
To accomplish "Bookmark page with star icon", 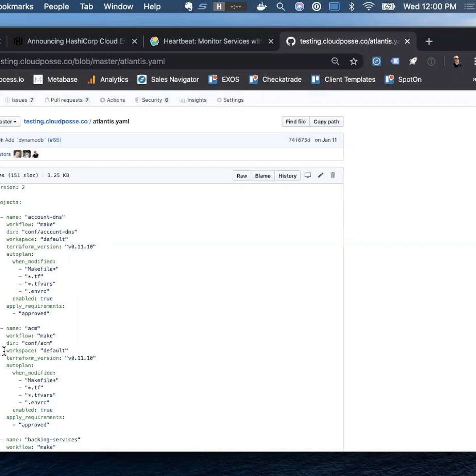I will pos(354,62).
